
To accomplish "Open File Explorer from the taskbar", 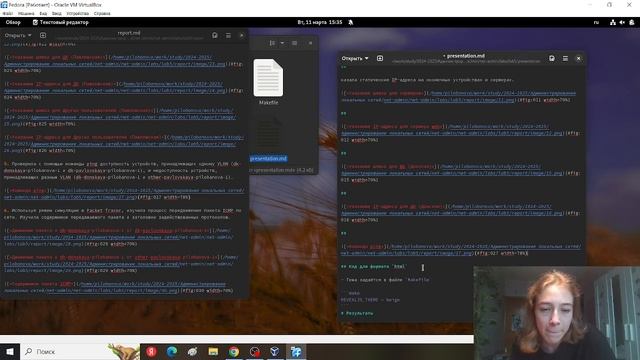I will [x=213, y=351].
